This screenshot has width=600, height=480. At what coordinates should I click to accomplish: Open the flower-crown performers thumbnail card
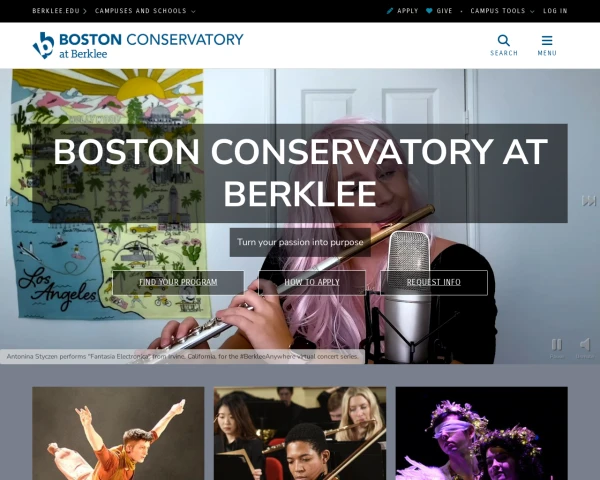click(x=482, y=433)
